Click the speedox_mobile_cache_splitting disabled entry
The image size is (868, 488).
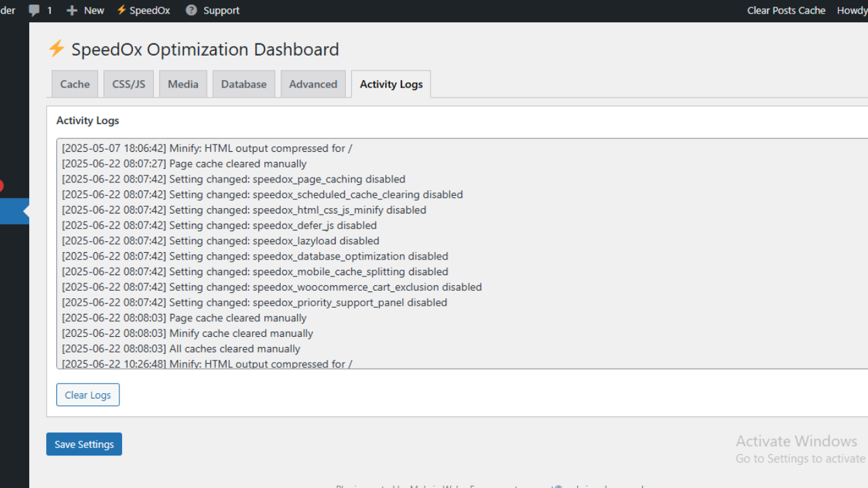(x=255, y=272)
